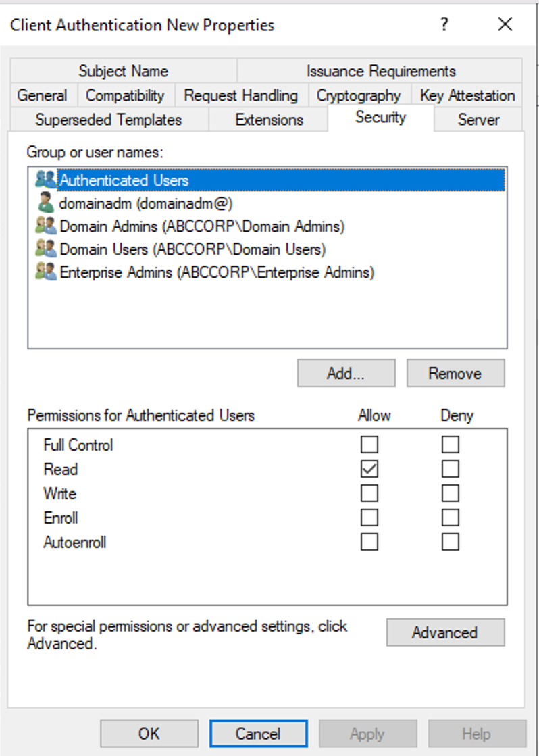This screenshot has height=756, width=539.
Task: Select the Domain Users list entry
Action: pyautogui.click(x=192, y=249)
